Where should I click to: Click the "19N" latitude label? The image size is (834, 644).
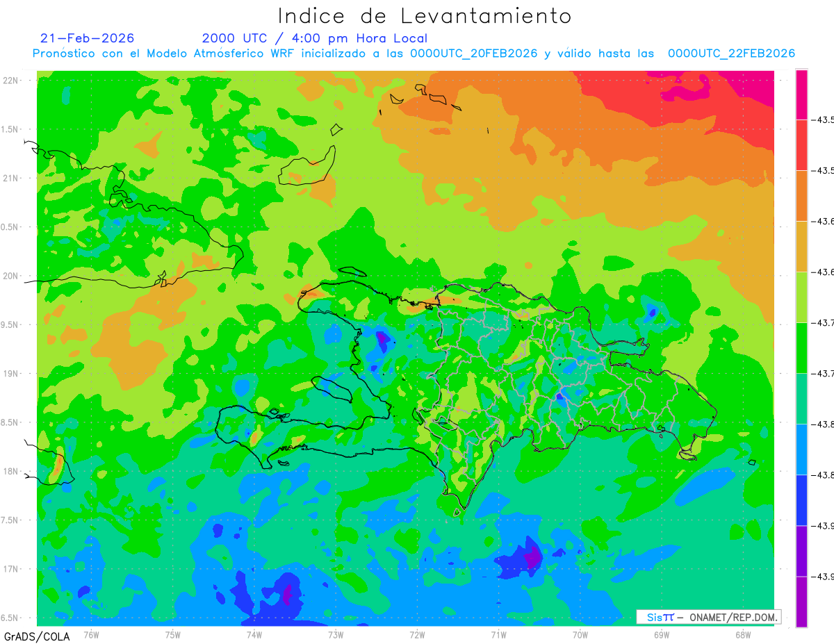(10, 374)
